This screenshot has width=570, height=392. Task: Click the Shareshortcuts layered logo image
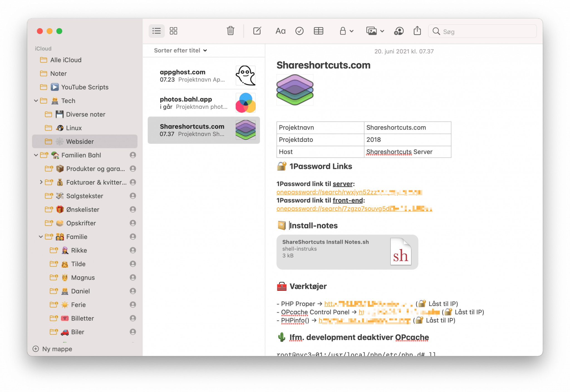click(295, 90)
